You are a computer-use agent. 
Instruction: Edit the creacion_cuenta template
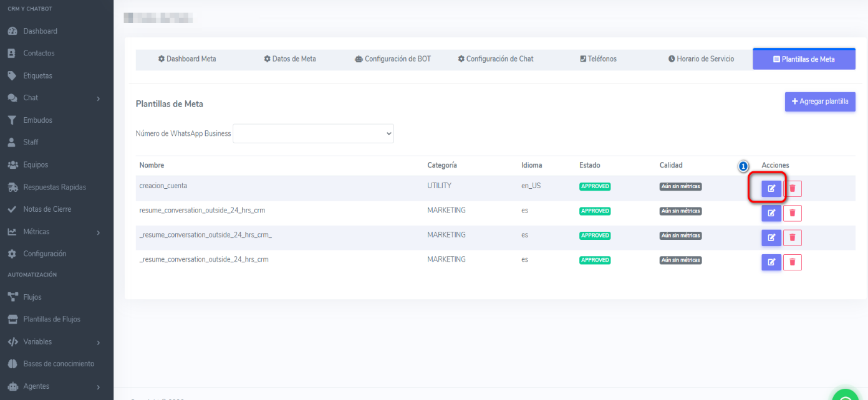771,188
